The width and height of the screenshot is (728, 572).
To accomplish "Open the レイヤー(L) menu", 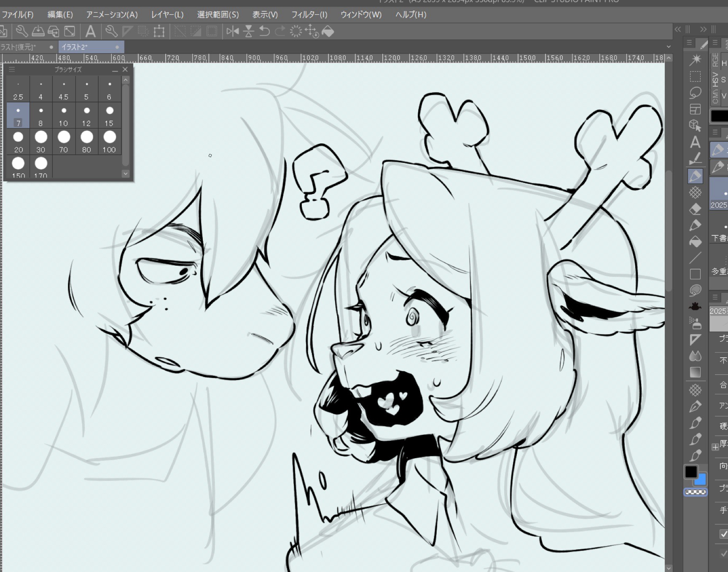I will coord(167,15).
